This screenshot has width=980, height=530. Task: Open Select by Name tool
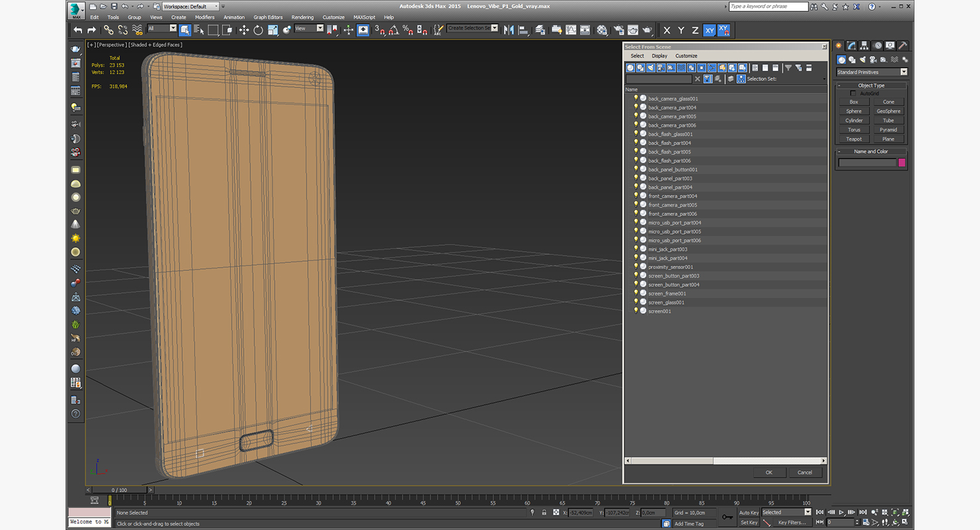[x=199, y=30]
